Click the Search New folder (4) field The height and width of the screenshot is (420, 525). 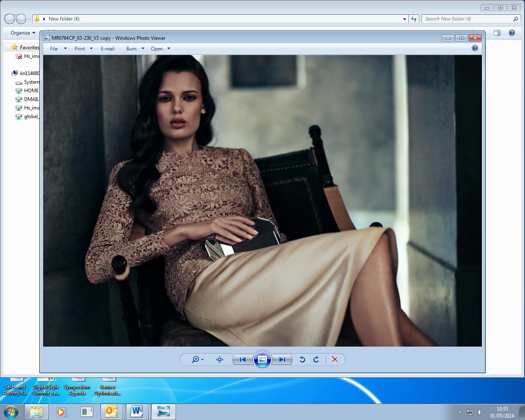pyautogui.click(x=468, y=19)
